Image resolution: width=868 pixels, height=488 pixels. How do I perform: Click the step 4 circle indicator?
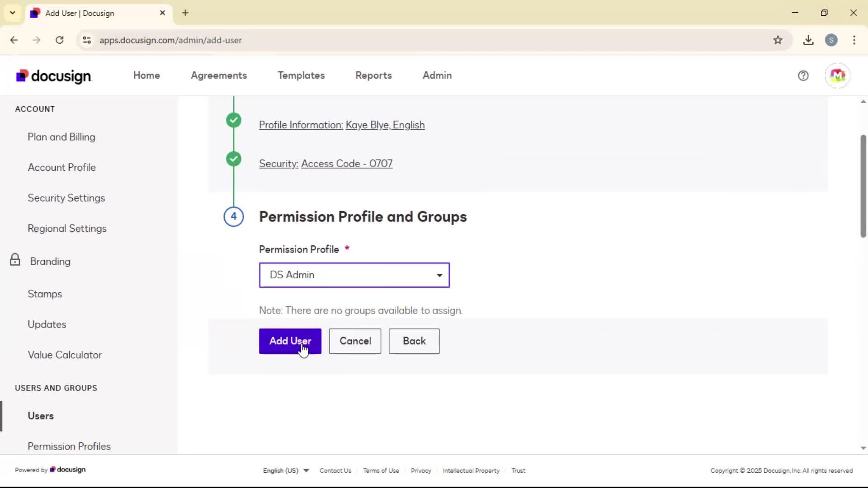234,216
